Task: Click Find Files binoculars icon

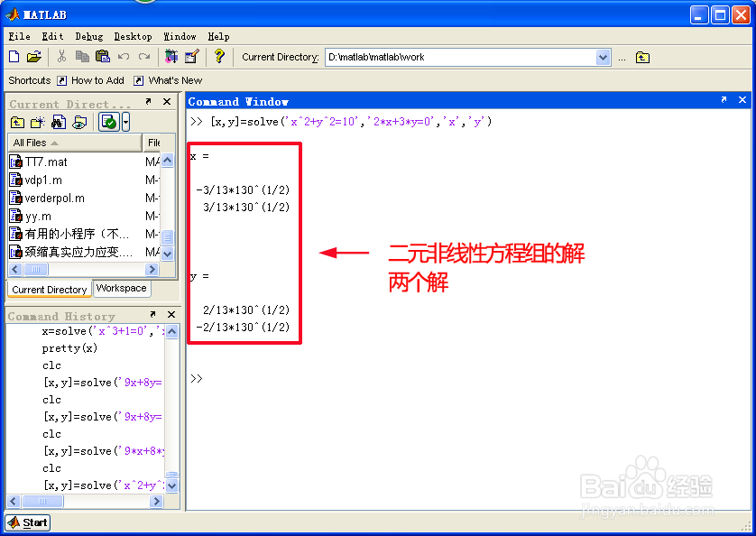Action: (59, 122)
